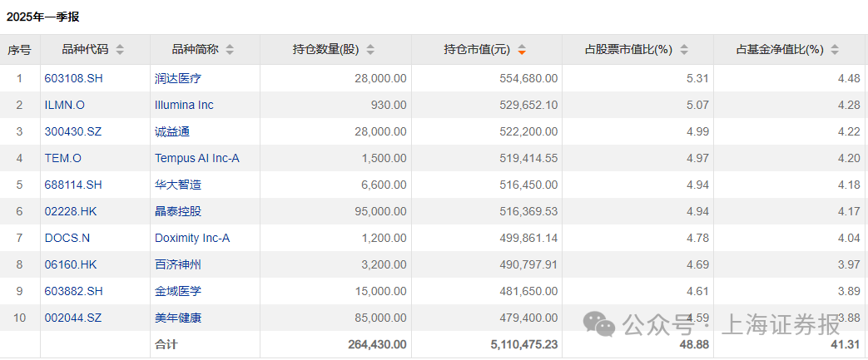Click sort icon beside 品种代码 header
This screenshot has width=868, height=360.
[x=120, y=50]
